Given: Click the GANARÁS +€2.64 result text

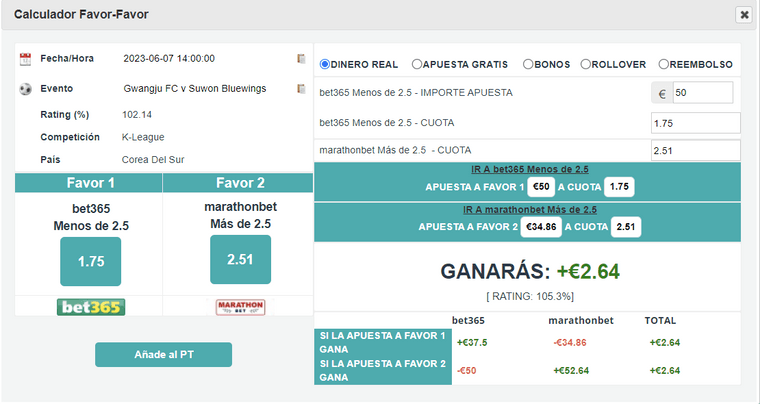Looking at the screenshot, I should pyautogui.click(x=530, y=272).
